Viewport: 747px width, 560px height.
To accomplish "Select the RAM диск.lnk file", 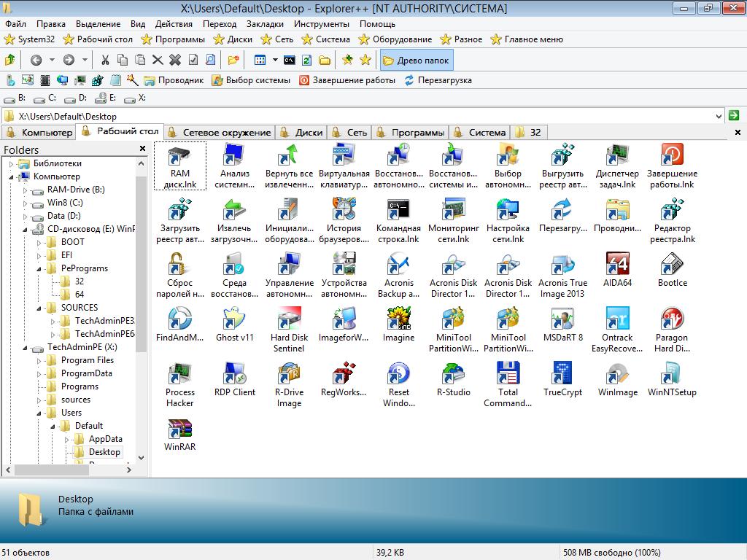I will pos(180,166).
